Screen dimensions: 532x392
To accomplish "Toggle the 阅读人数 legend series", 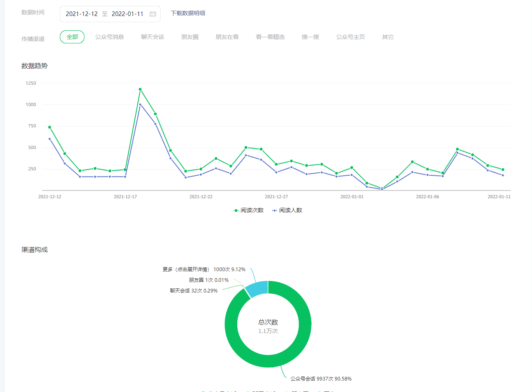I will 287,210.
